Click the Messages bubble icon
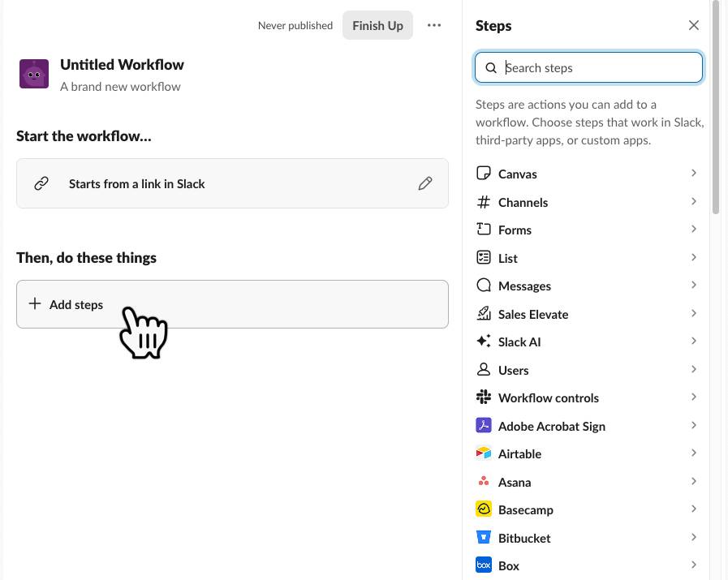The image size is (728, 580). [484, 286]
